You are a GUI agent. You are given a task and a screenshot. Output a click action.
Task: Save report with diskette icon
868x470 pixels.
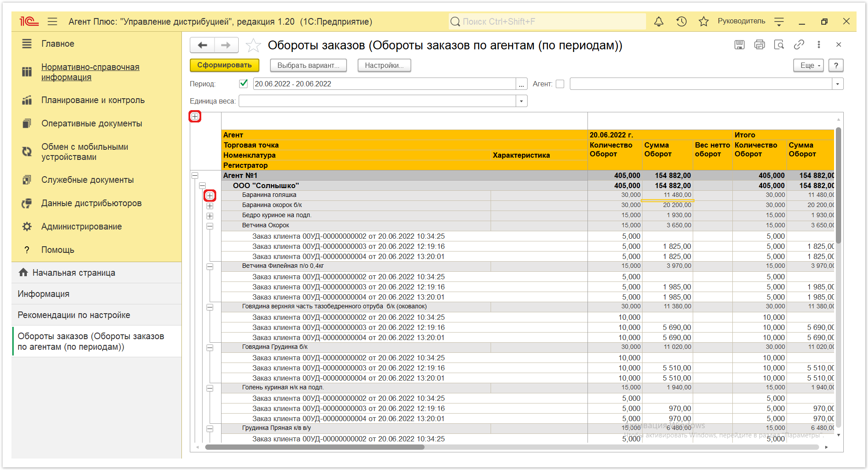coord(739,44)
